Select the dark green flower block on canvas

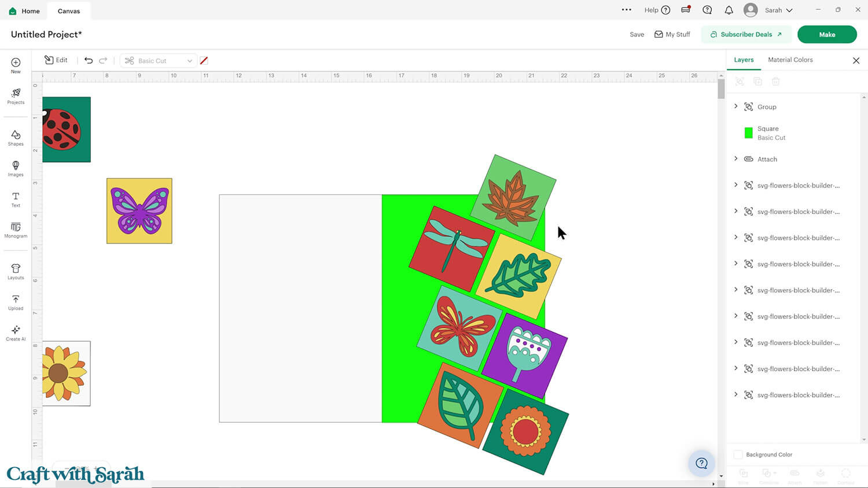click(526, 431)
